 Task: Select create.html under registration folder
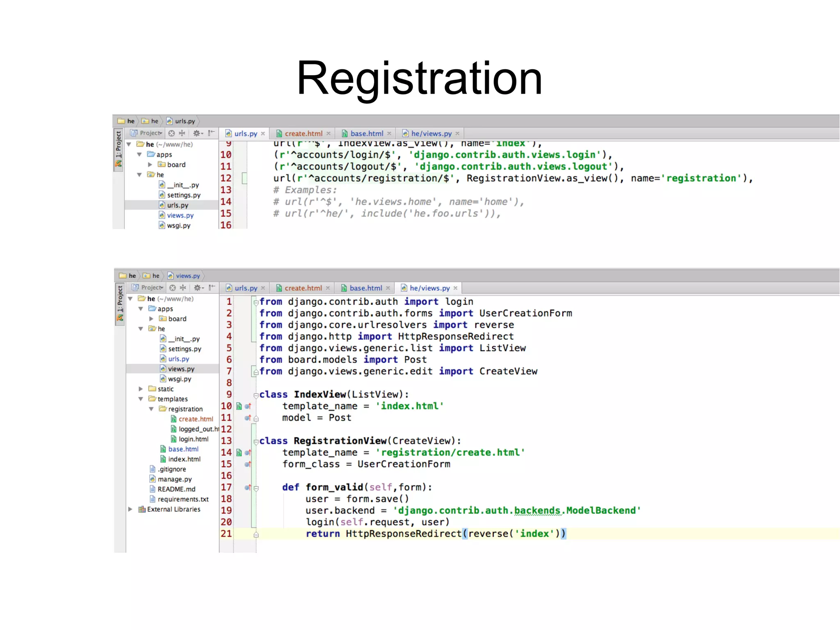(192, 419)
